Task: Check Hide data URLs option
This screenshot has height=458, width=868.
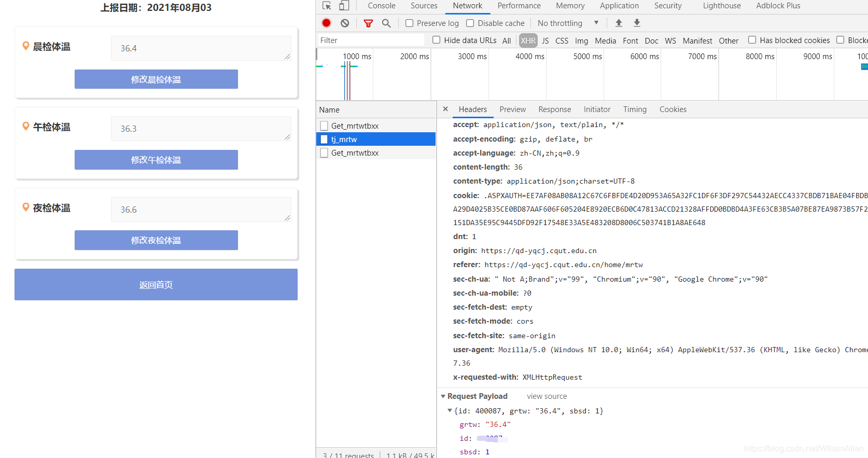Action: [x=437, y=40]
